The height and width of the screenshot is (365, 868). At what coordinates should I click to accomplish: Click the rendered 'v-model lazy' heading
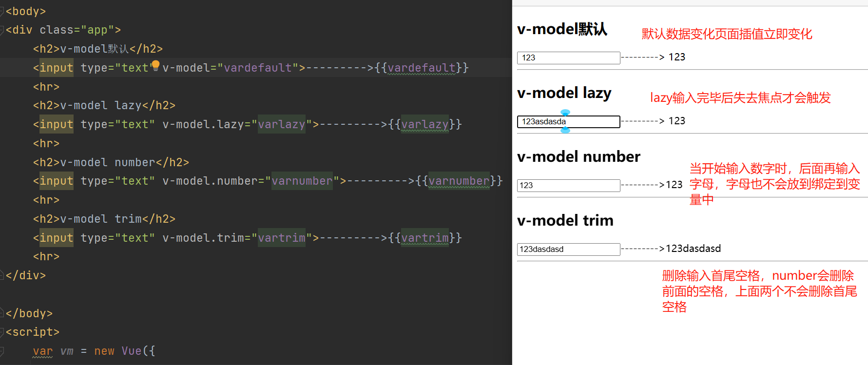click(564, 93)
